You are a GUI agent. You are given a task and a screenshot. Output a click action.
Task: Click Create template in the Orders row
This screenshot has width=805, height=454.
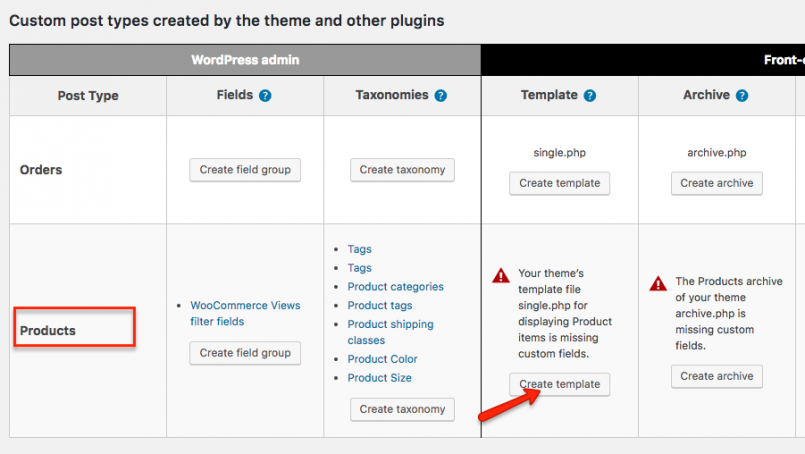pyautogui.click(x=560, y=183)
